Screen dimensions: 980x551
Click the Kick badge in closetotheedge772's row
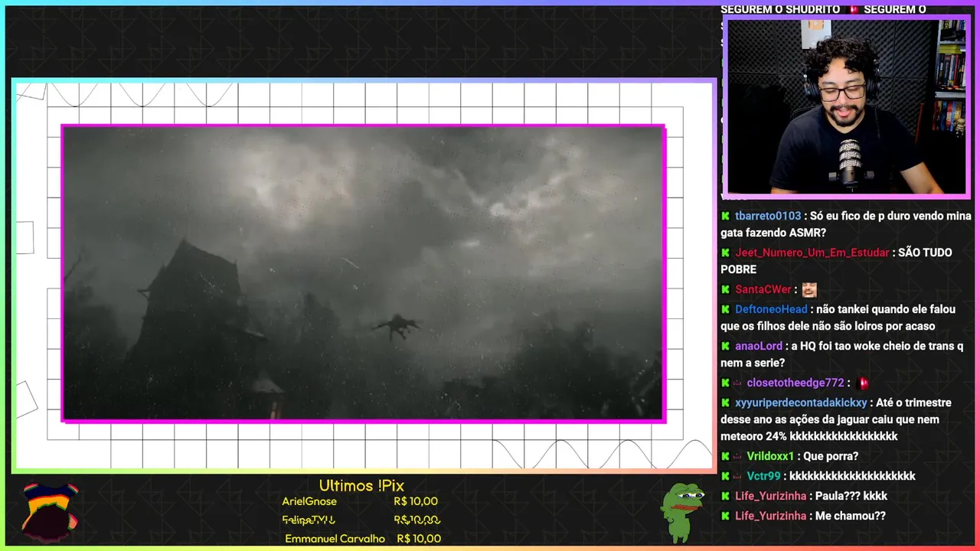tap(725, 383)
